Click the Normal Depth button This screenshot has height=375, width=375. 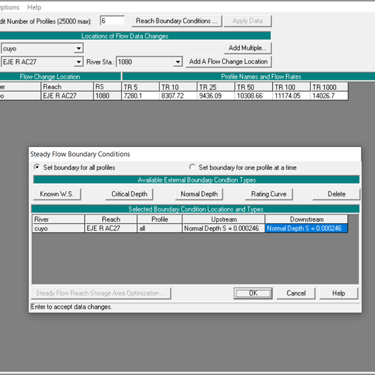199,194
